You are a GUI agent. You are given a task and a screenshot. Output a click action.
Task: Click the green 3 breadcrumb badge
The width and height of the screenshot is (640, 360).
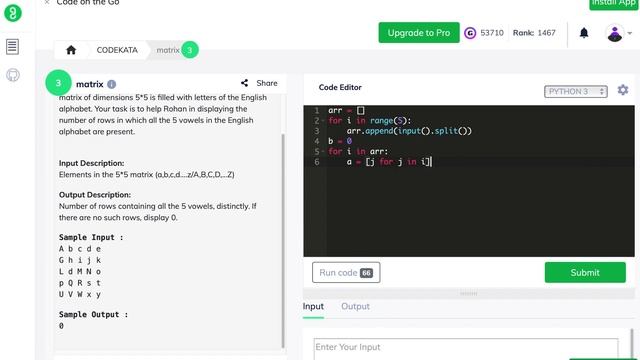[189, 50]
